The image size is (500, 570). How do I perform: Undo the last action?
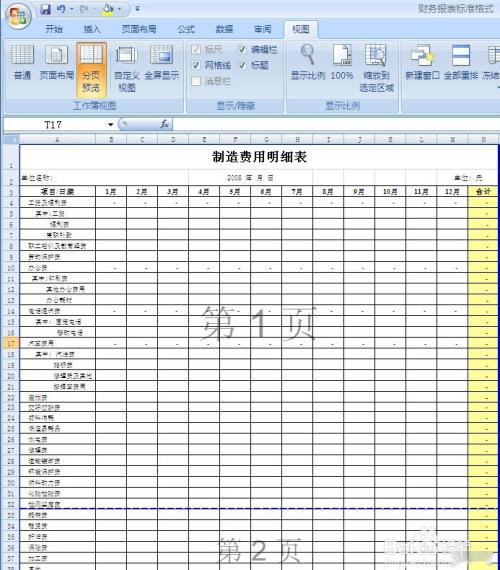click(x=61, y=9)
